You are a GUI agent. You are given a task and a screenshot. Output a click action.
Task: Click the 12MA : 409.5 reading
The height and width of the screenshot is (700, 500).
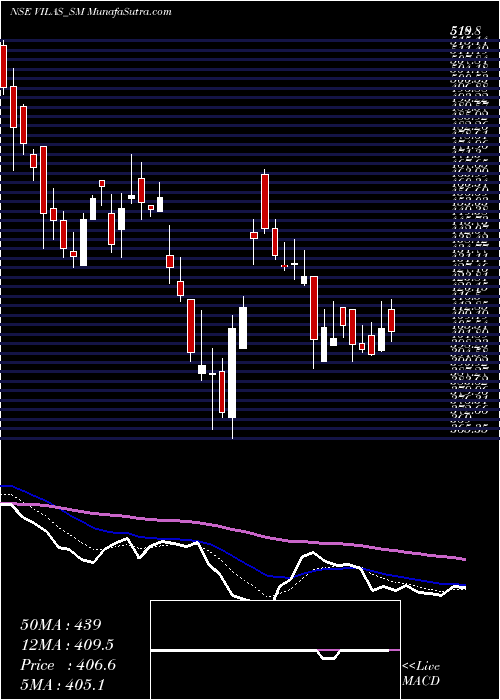click(x=67, y=645)
